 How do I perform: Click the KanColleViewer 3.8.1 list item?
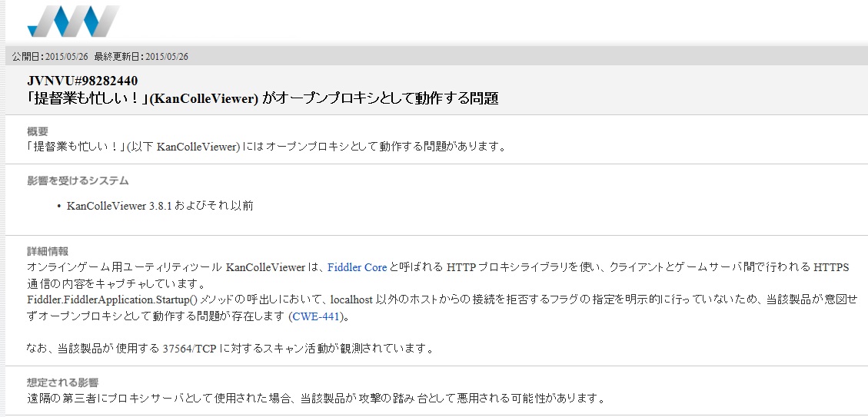click(160, 206)
